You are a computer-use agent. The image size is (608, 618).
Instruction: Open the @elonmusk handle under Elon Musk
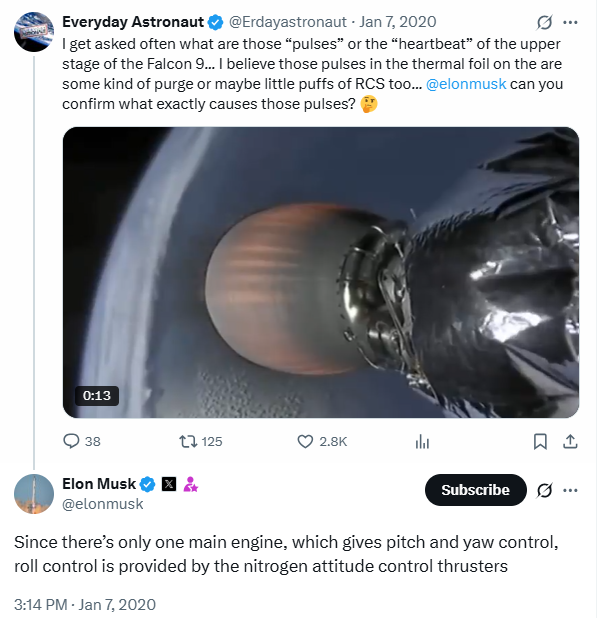pyautogui.click(x=103, y=505)
